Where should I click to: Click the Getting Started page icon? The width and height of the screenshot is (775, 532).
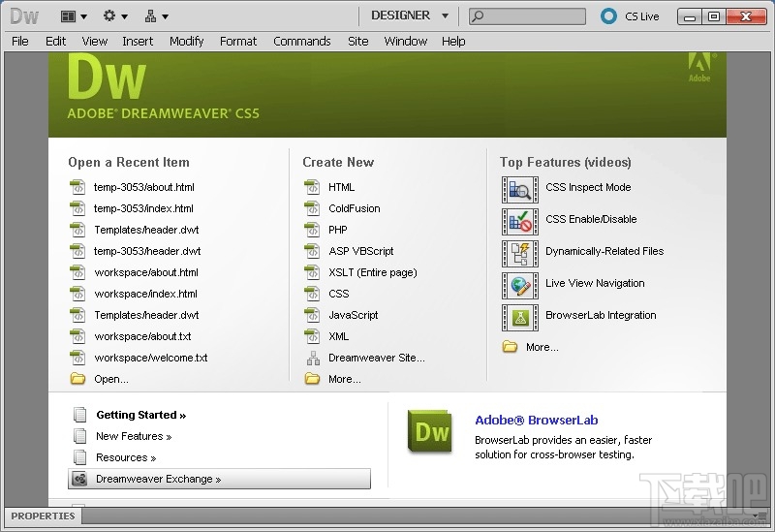click(x=79, y=415)
